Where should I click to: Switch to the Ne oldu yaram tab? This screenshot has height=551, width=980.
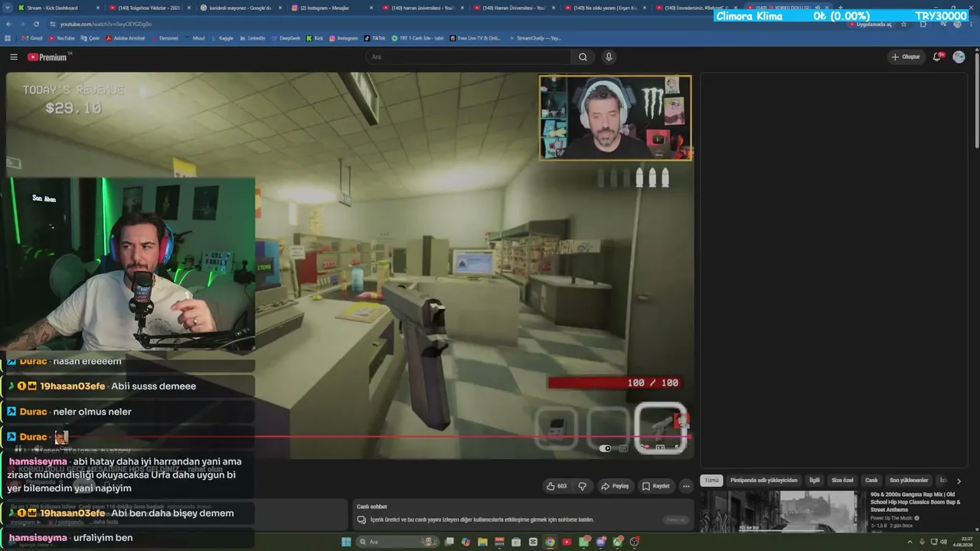[x=604, y=8]
